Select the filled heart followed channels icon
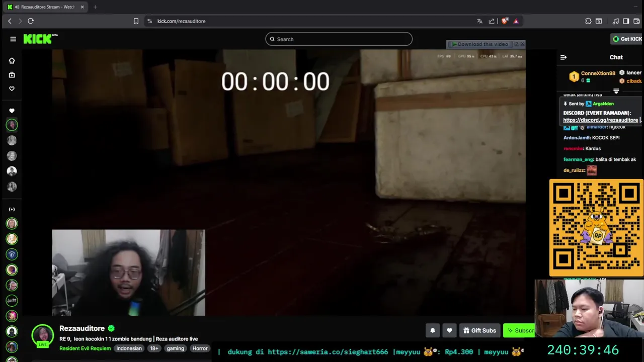This screenshot has width=644, height=362. coord(12,111)
